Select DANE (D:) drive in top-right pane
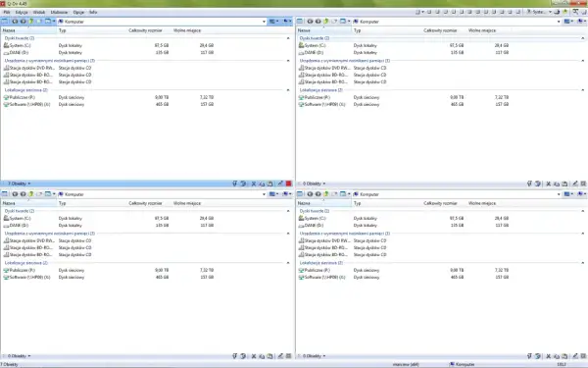The width and height of the screenshot is (588, 368). pos(311,53)
